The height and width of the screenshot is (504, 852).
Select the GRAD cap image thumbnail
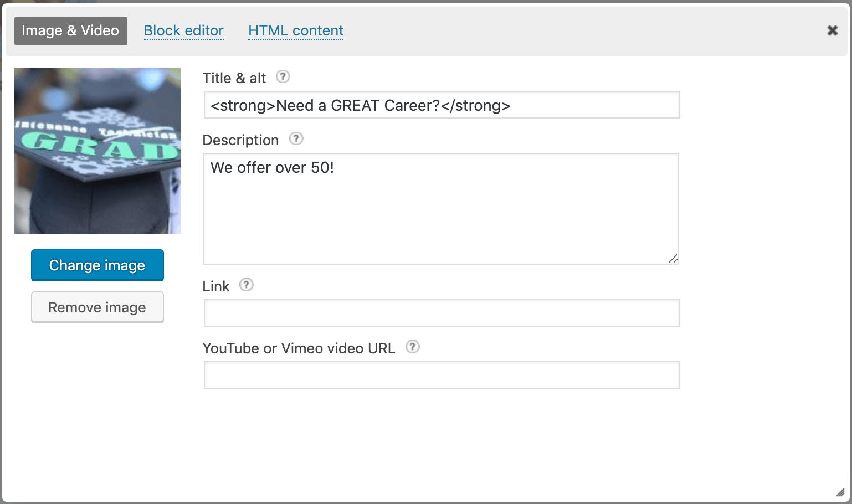coord(97,151)
